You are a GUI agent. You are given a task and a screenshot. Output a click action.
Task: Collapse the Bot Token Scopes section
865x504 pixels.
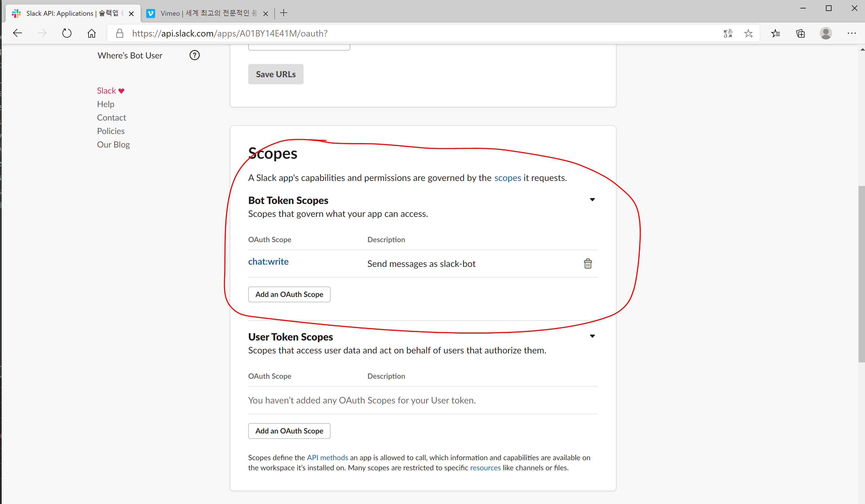point(592,200)
